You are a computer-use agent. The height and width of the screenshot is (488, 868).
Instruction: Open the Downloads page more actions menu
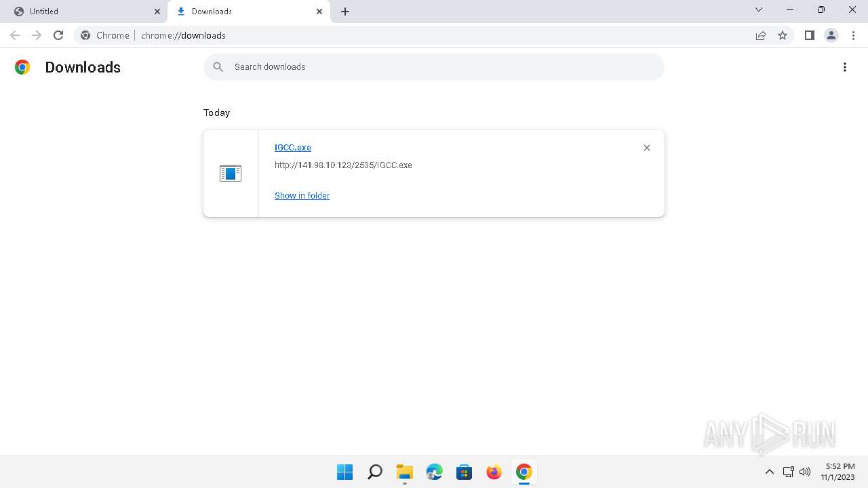845,67
